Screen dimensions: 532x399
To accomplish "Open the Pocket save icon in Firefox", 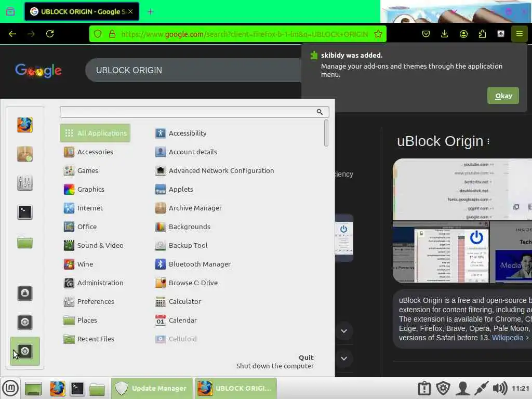I will coord(426,34).
